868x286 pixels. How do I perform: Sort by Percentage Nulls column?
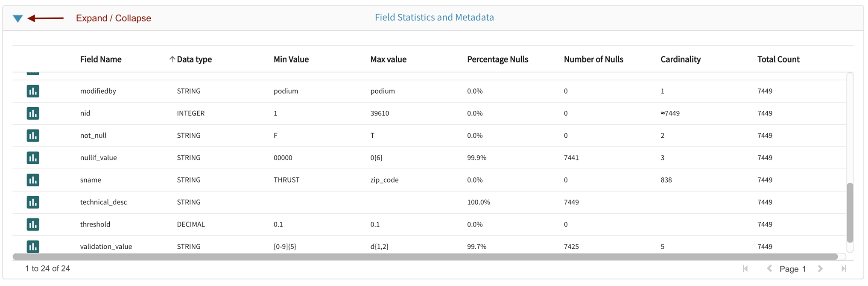coord(497,59)
